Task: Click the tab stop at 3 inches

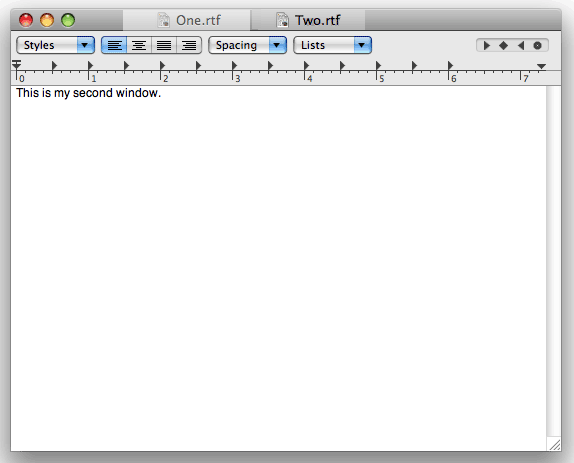Action: coord(234,66)
